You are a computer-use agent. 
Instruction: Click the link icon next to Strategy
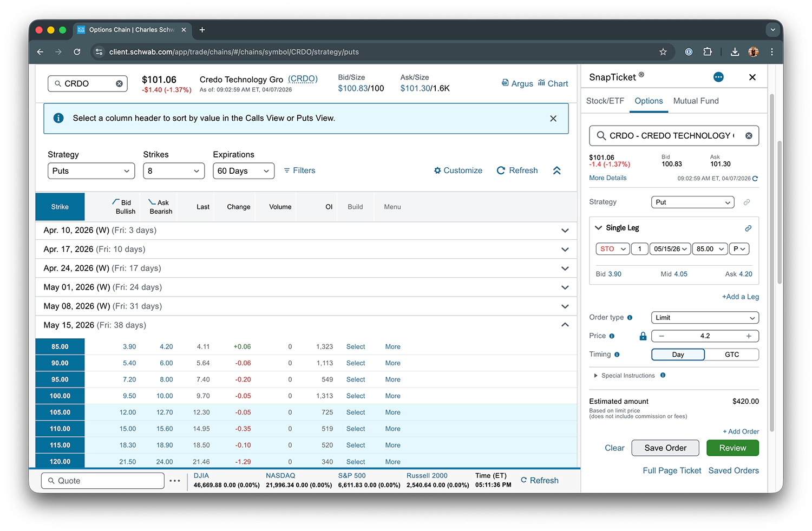tap(746, 202)
